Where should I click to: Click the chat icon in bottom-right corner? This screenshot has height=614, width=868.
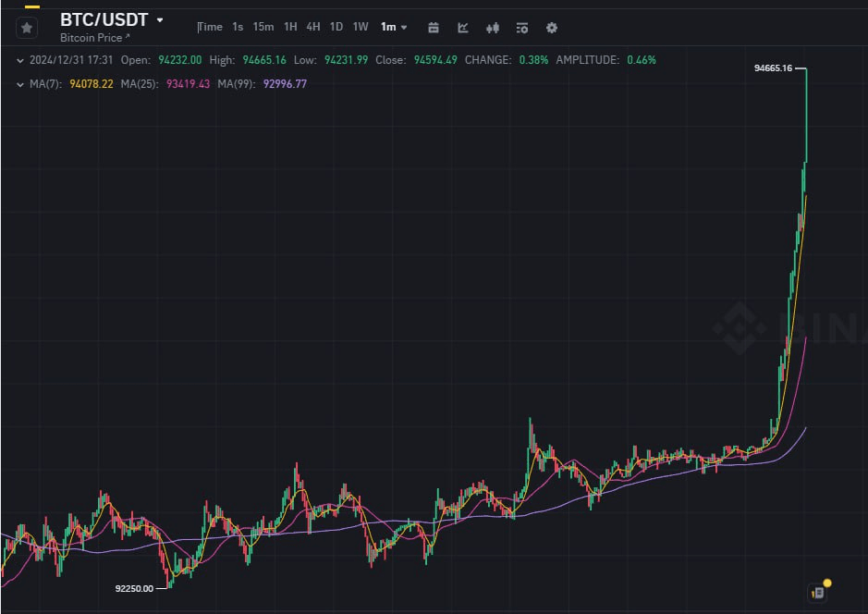click(817, 592)
